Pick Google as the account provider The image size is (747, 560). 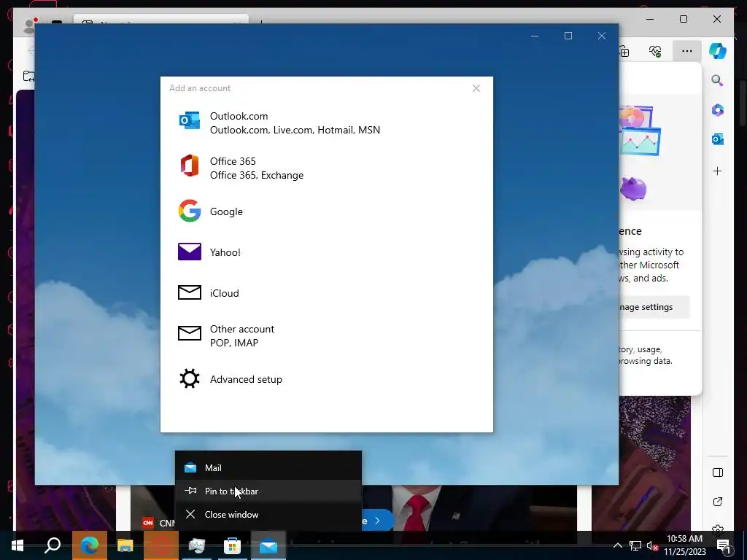click(x=327, y=211)
